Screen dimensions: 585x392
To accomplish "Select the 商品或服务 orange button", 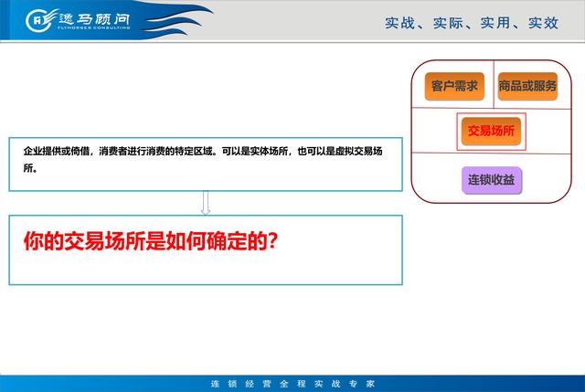I will [x=527, y=86].
